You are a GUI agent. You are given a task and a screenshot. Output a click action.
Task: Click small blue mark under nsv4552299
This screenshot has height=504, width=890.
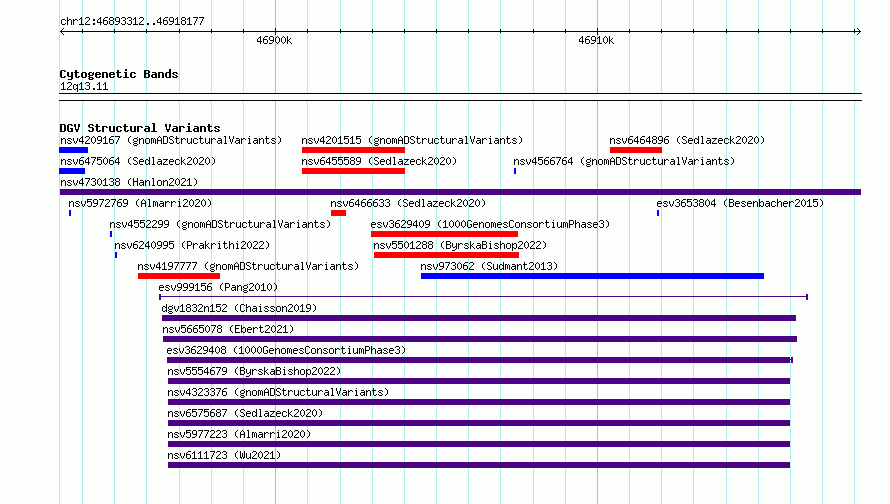111,234
